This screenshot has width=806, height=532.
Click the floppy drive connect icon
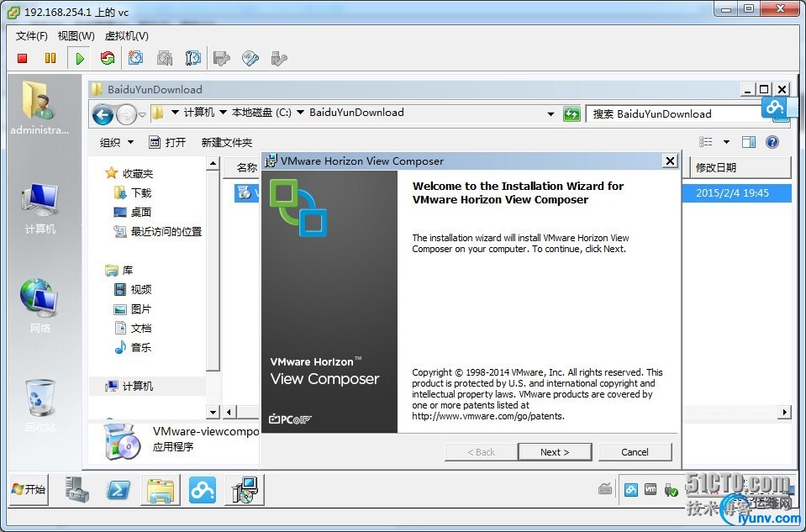(222, 58)
